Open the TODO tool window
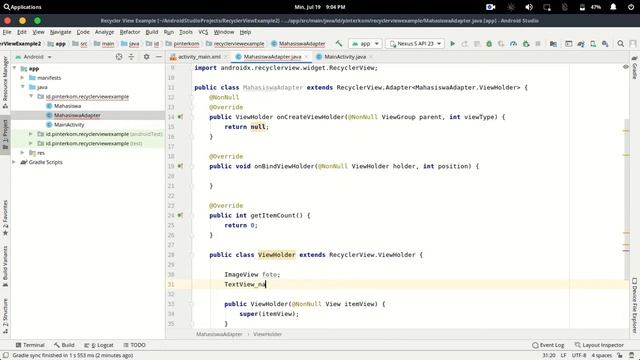Screen dimensions: 640x360 pyautogui.click(x=134, y=345)
